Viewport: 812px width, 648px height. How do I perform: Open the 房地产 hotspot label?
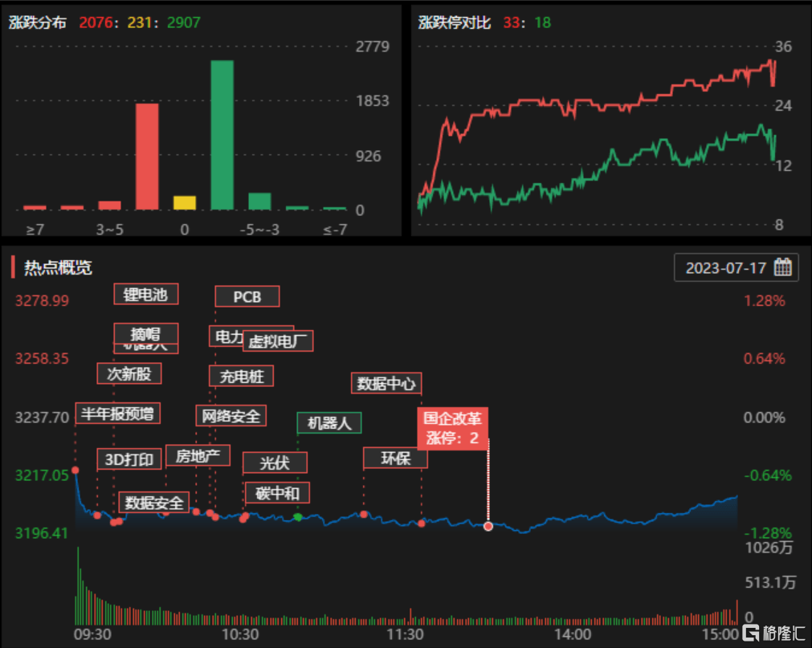pos(198,456)
